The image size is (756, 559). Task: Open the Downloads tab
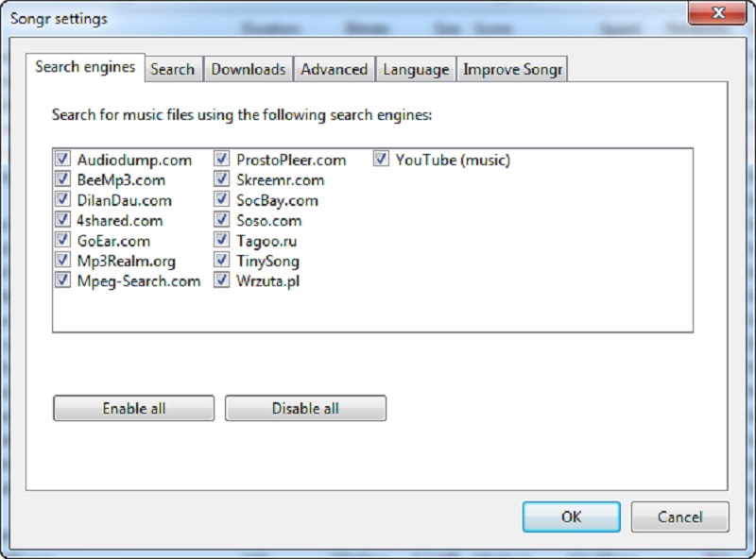(x=249, y=69)
